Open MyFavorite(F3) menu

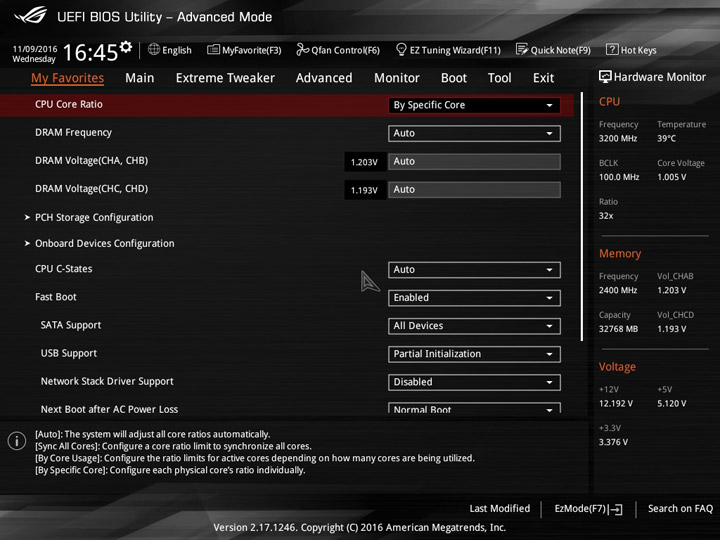[252, 50]
